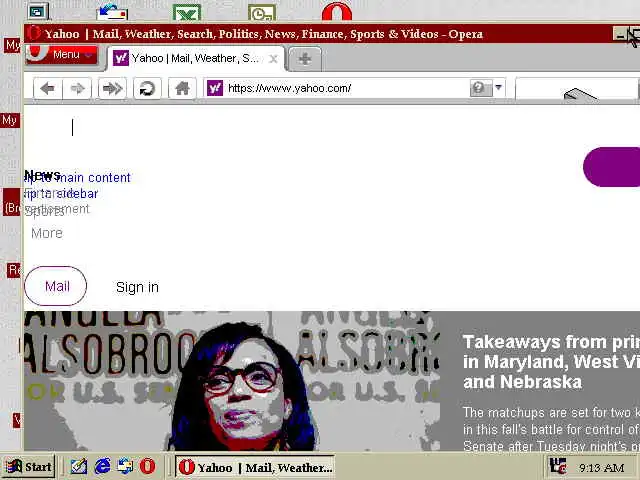
Task: Click the Yahoo favicon in address bar
Action: point(215,88)
